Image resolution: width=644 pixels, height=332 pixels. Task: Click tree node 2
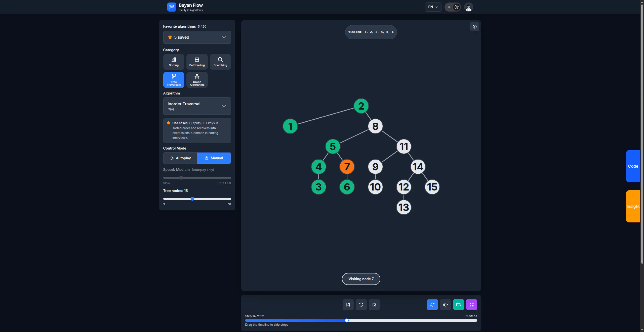click(x=361, y=106)
